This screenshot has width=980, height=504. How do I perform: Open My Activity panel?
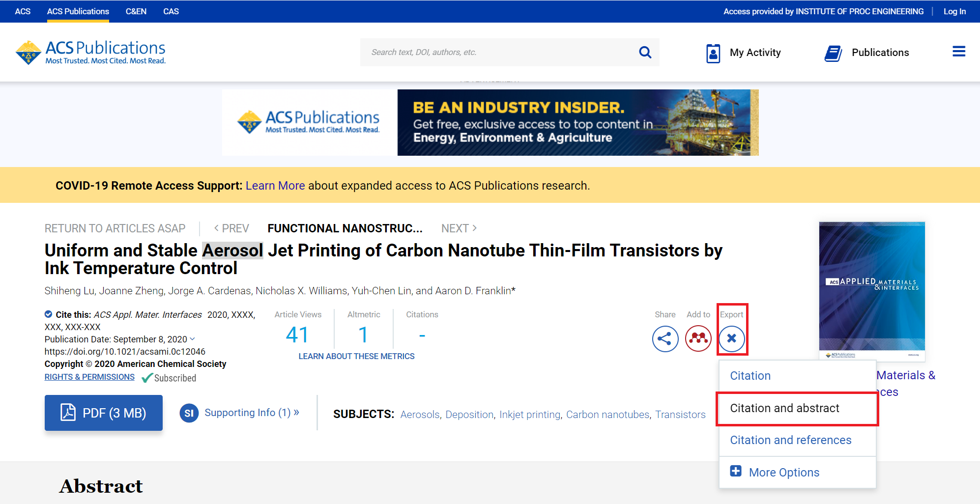pyautogui.click(x=743, y=53)
